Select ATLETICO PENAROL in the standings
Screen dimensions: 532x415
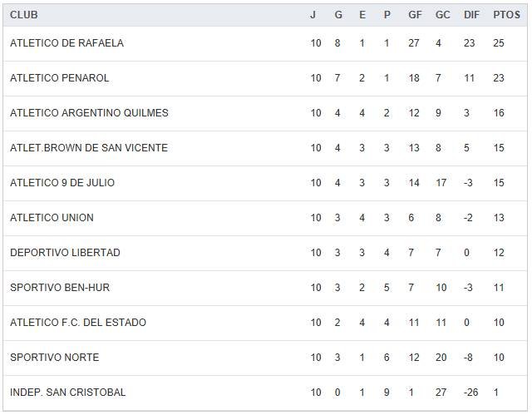click(60, 78)
